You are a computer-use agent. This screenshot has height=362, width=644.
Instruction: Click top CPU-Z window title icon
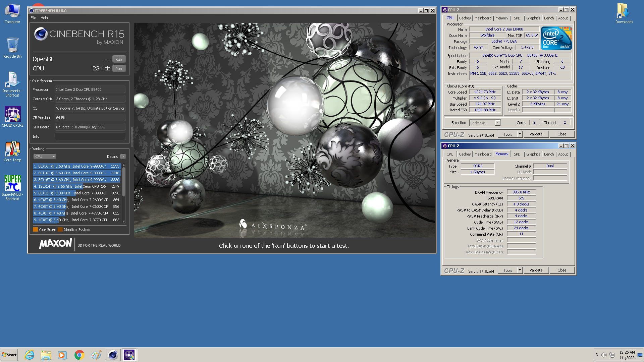click(445, 10)
